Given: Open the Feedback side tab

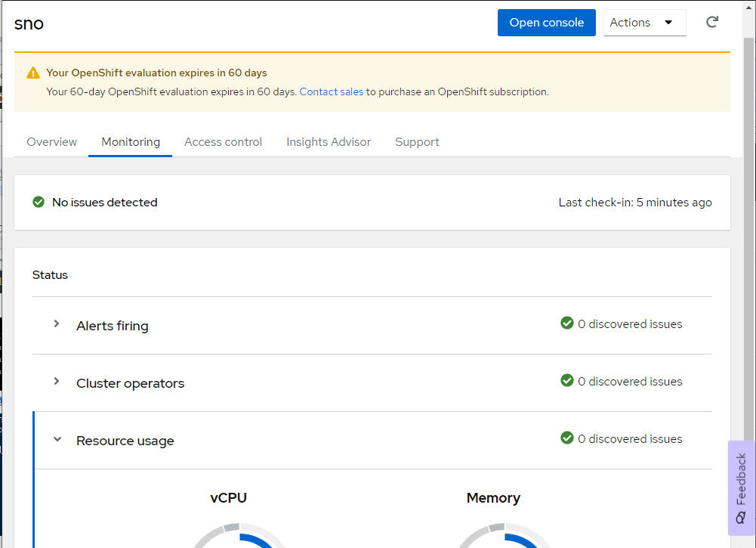Looking at the screenshot, I should point(741,488).
